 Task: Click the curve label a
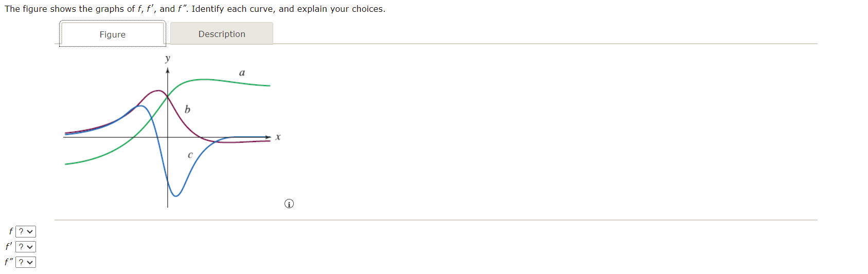tap(242, 73)
